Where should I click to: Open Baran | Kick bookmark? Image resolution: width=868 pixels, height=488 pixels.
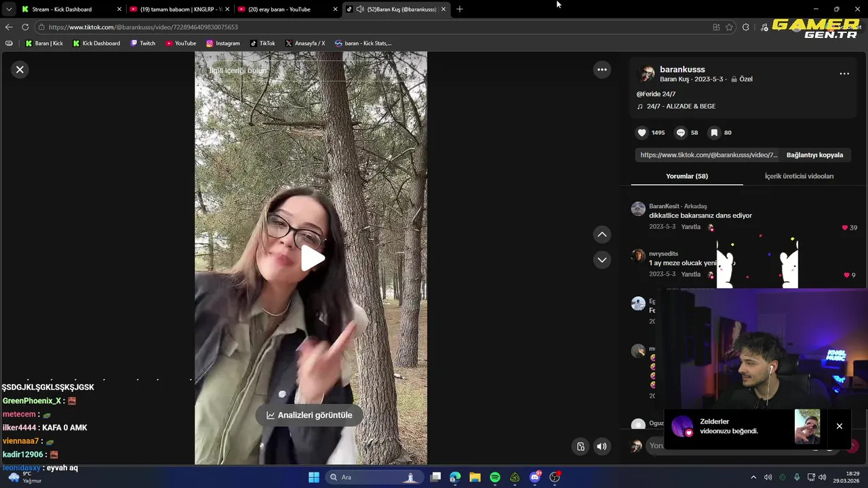tap(44, 43)
